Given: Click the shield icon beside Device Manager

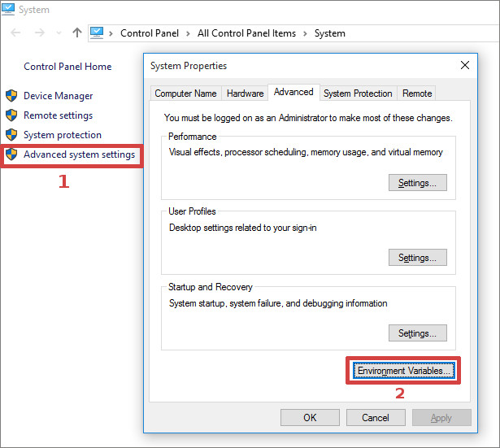Looking at the screenshot, I should click(x=11, y=96).
